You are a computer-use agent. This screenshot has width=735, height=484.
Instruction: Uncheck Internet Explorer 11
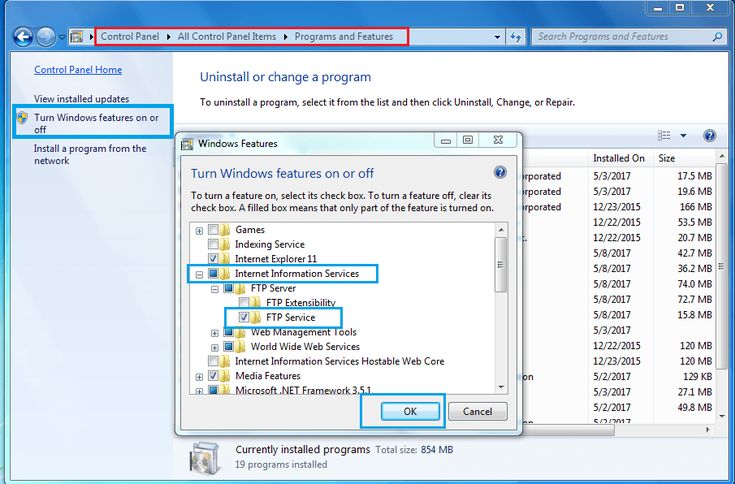click(213, 259)
